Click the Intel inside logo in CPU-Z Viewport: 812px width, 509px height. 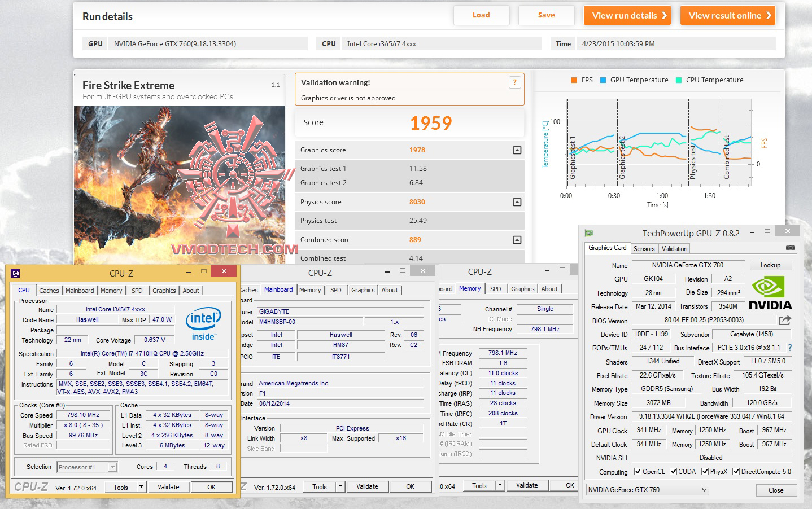point(203,324)
